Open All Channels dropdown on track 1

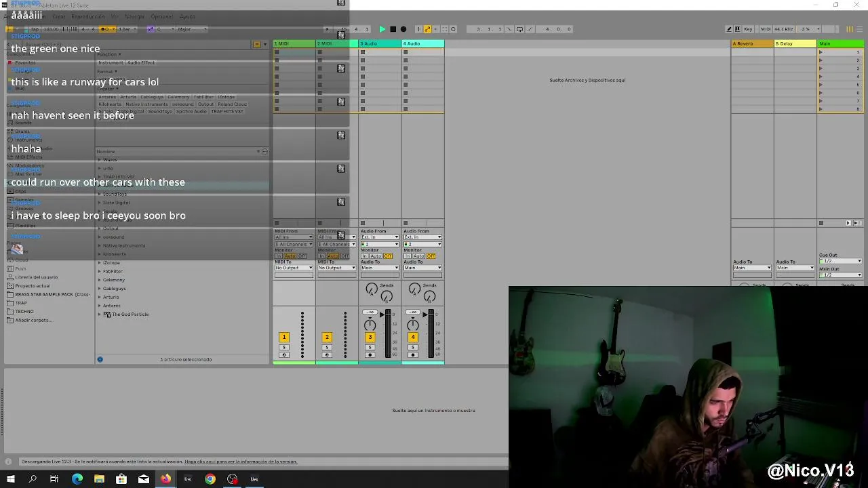click(294, 244)
